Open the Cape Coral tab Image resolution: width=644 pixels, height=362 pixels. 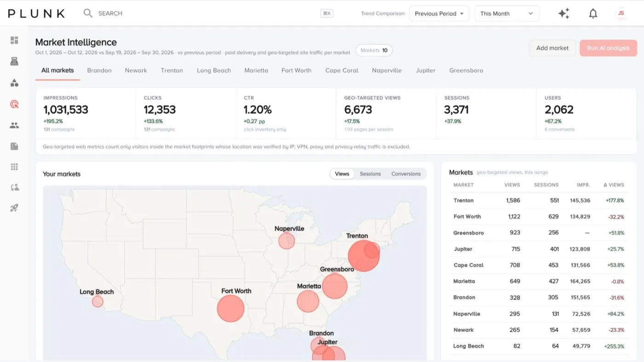click(x=342, y=70)
